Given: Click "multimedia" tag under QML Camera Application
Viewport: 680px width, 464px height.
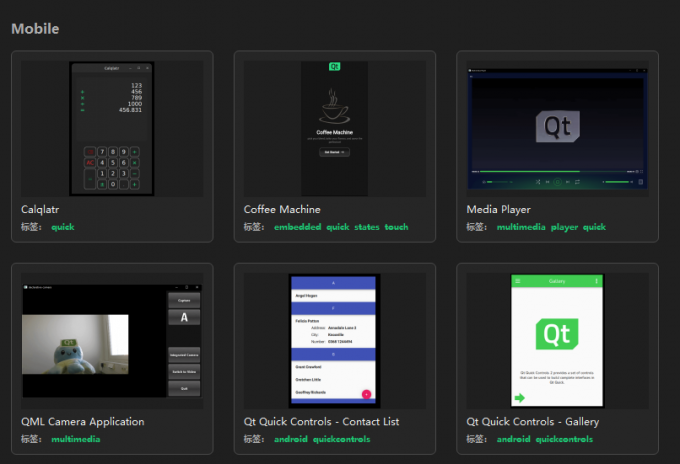Looking at the screenshot, I should [75, 439].
